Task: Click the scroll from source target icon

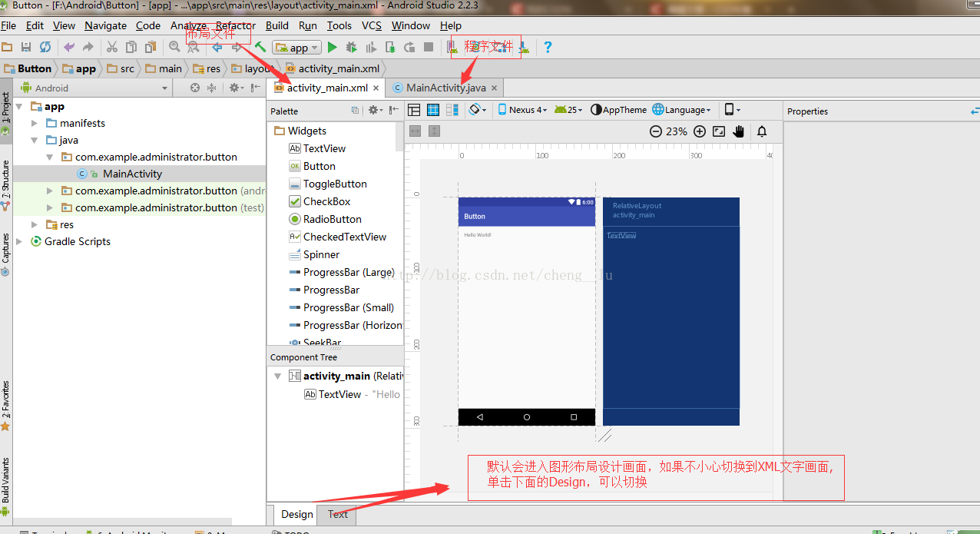Action: [x=195, y=88]
